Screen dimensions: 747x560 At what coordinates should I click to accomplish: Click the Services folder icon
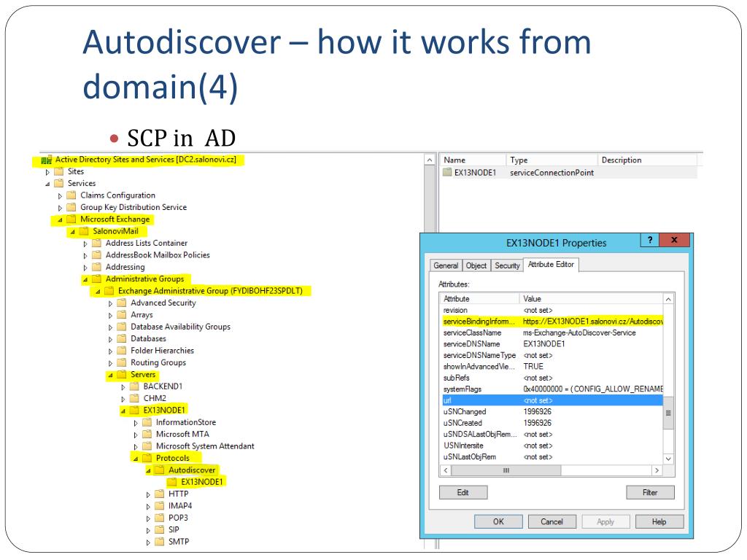59,183
